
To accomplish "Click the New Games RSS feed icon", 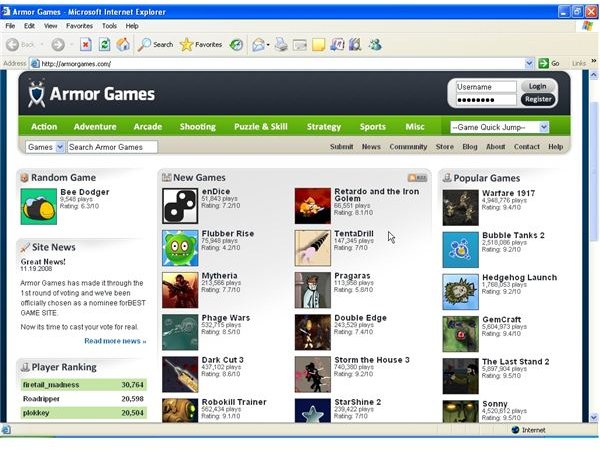I will point(417,178).
